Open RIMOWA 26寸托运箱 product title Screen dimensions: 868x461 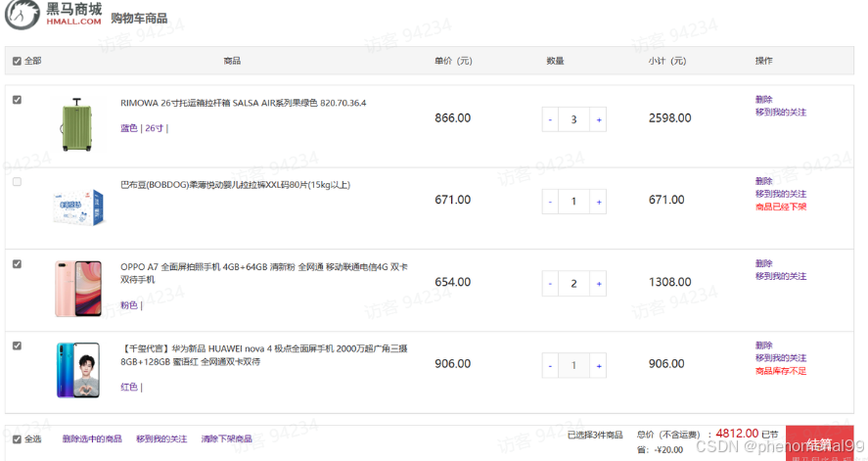coord(243,103)
